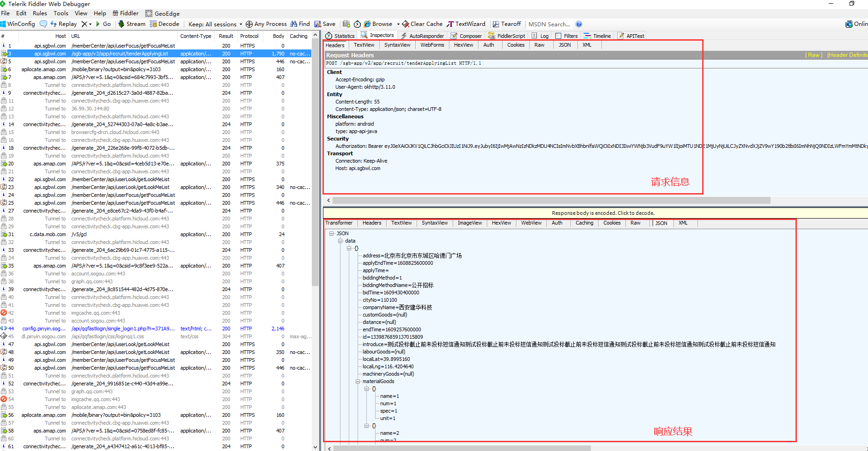Open the Tools menu

point(61,13)
